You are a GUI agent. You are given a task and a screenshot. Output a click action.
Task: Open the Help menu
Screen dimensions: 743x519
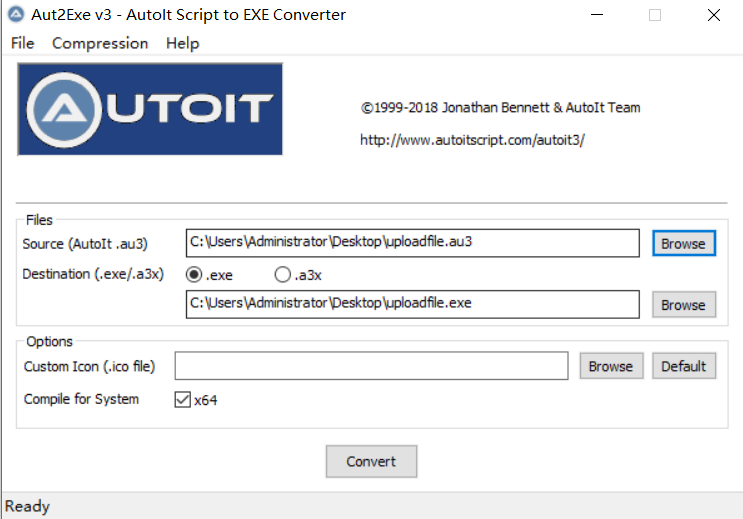(182, 43)
